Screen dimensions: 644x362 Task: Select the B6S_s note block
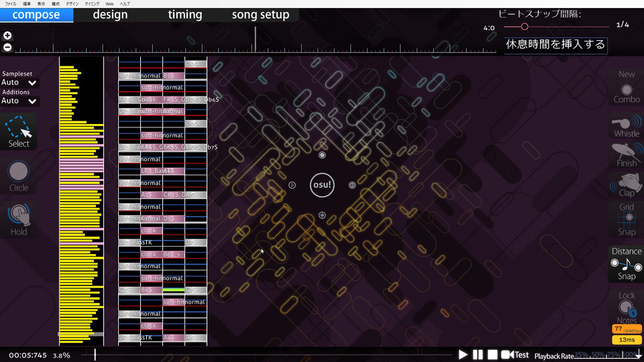(x=173, y=255)
